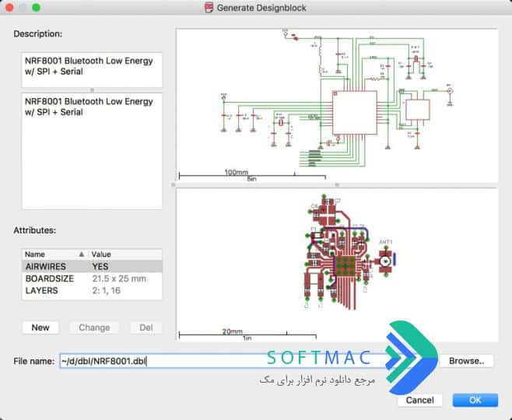Viewport: 512px width, 420px height.
Task: Click the Change attribute button
Action: (x=94, y=327)
